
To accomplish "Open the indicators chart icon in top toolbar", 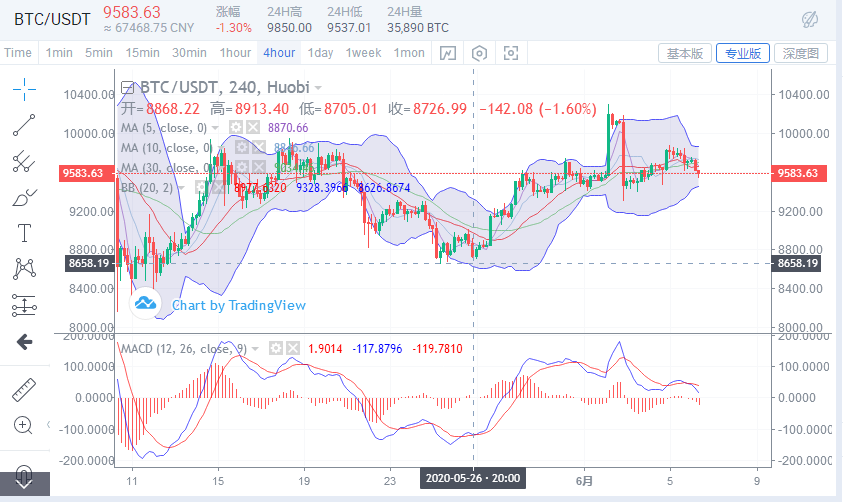I will 448,53.
